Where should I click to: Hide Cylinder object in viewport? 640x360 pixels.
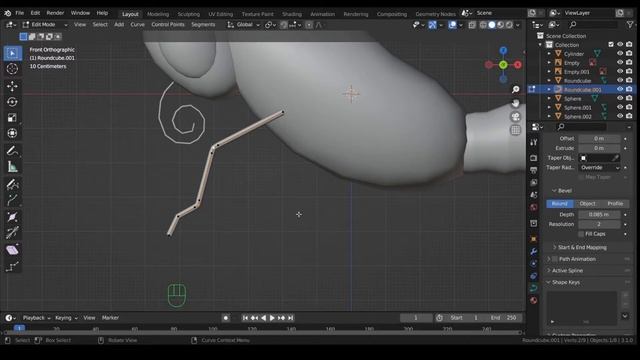point(620,53)
